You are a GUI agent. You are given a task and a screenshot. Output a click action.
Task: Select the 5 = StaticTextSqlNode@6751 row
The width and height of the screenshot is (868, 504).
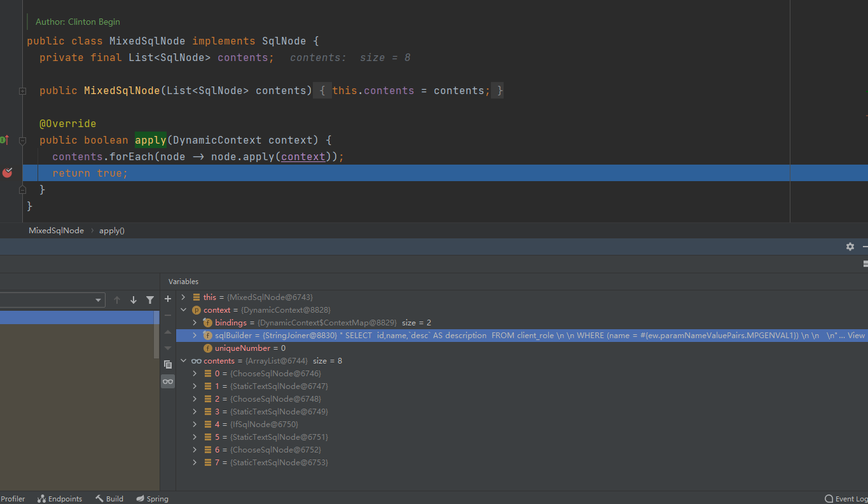(521, 437)
